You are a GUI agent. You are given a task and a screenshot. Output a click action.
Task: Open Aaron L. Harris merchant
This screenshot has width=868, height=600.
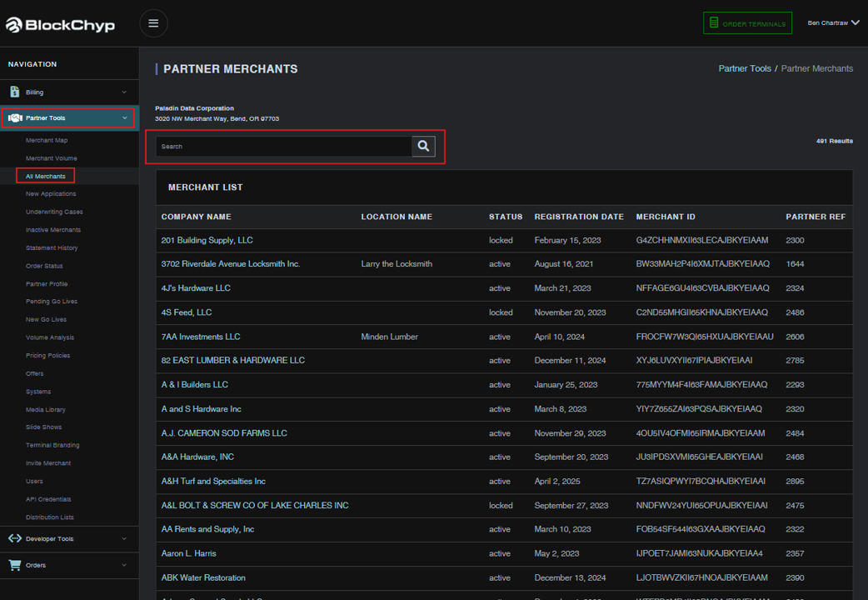(x=189, y=553)
